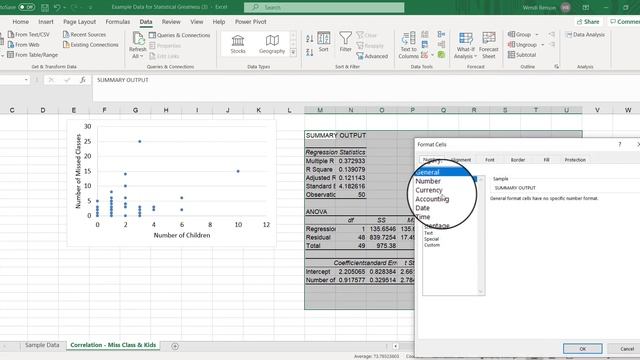Click Cancel in Format Cells dialog
640x360 pixels.
pos(627,349)
